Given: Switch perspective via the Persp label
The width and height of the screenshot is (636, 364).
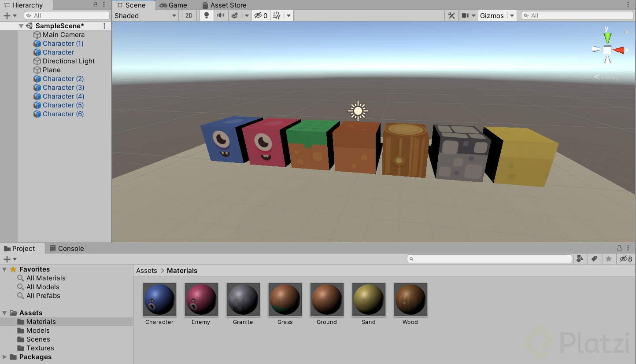Looking at the screenshot, I should click(606, 77).
